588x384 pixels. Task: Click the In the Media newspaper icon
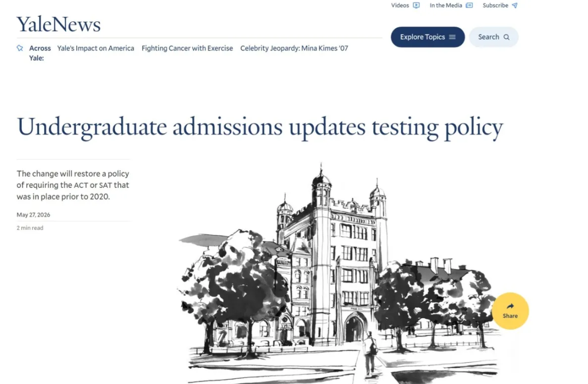pos(469,5)
